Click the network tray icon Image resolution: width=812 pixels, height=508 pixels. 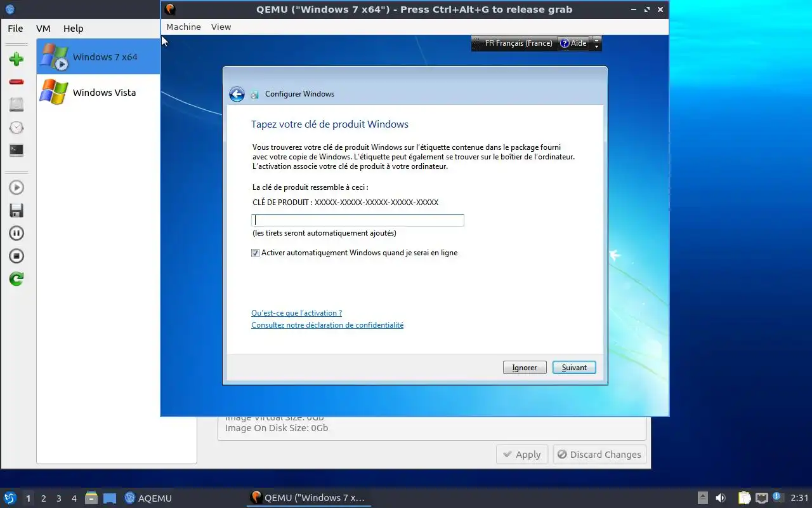pos(762,498)
